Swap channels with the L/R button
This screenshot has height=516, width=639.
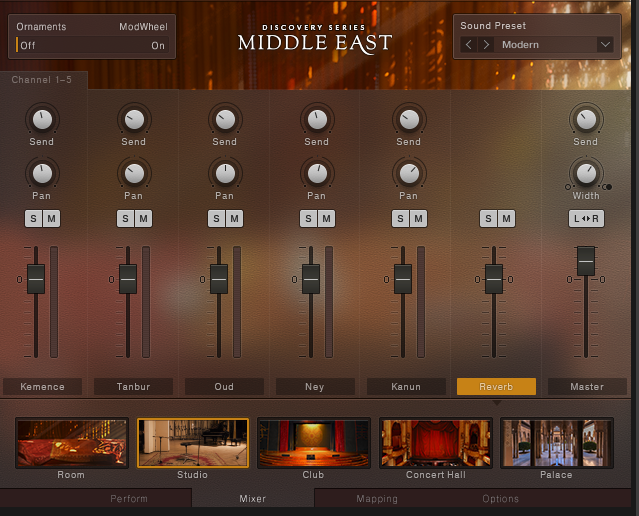pos(586,218)
